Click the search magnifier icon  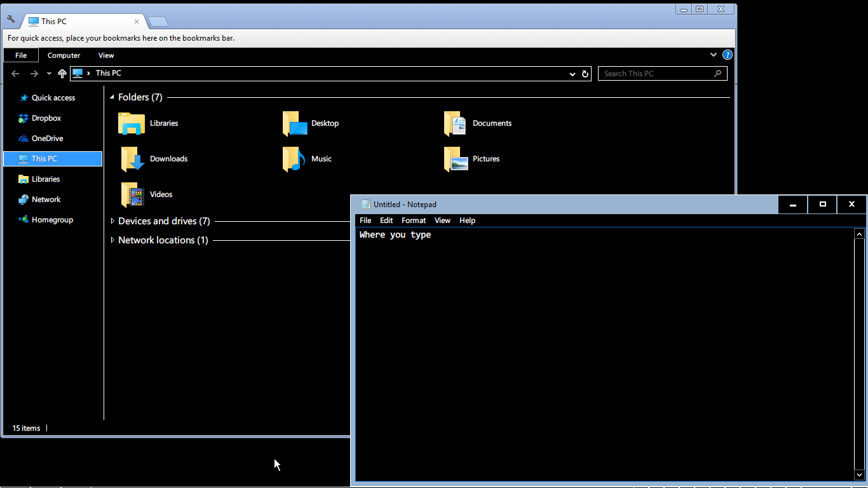point(718,74)
